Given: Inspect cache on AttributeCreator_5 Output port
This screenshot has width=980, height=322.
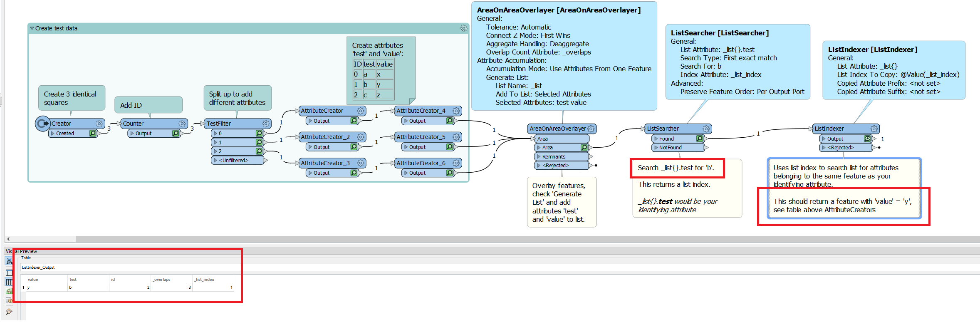Looking at the screenshot, I should (x=449, y=147).
